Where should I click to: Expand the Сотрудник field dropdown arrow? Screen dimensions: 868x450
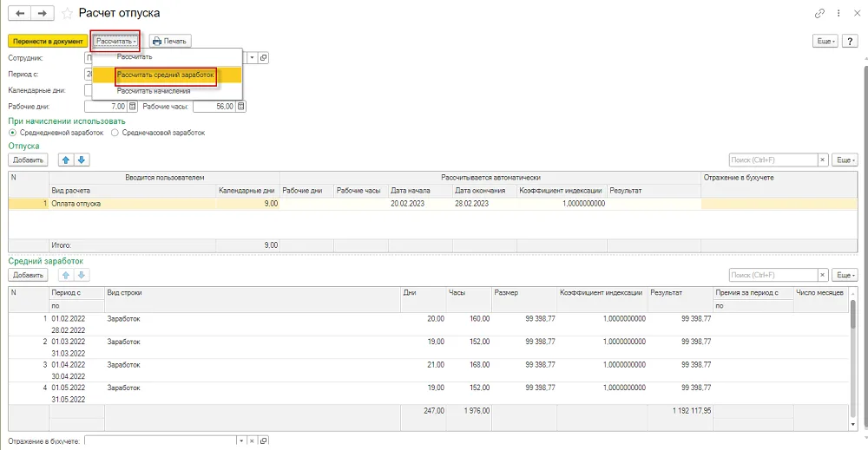tap(252, 57)
